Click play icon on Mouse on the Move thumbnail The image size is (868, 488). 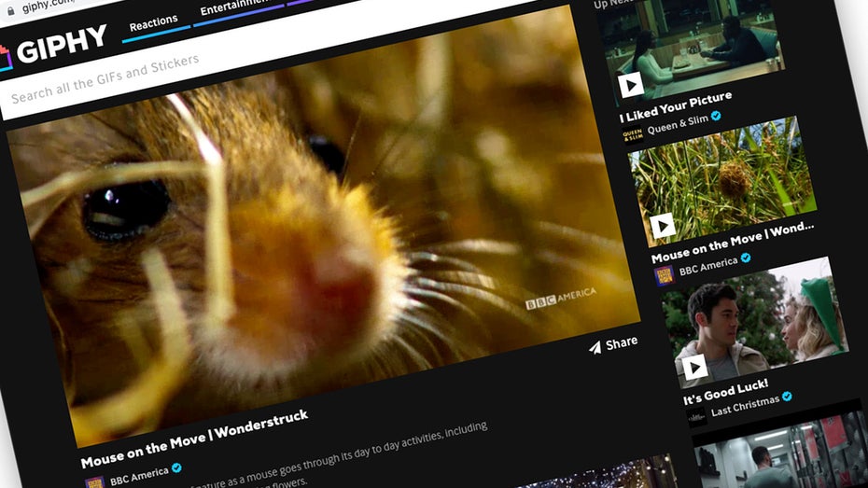point(663,225)
